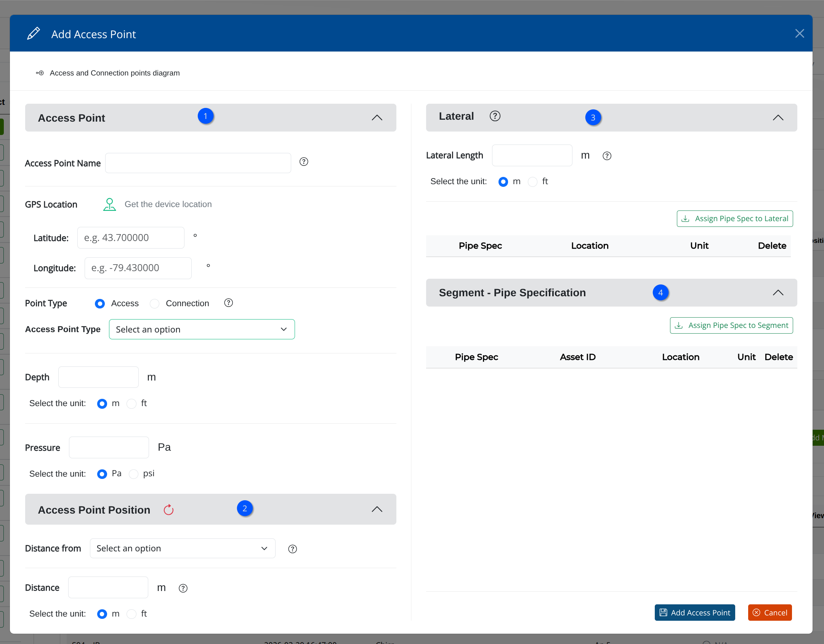Click the pencil edit icon in header
The image size is (824, 644).
click(x=34, y=34)
